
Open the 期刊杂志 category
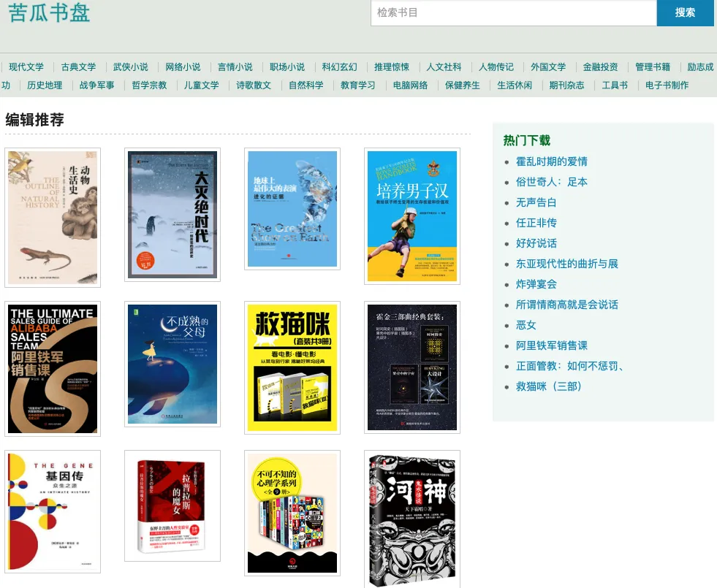point(566,85)
